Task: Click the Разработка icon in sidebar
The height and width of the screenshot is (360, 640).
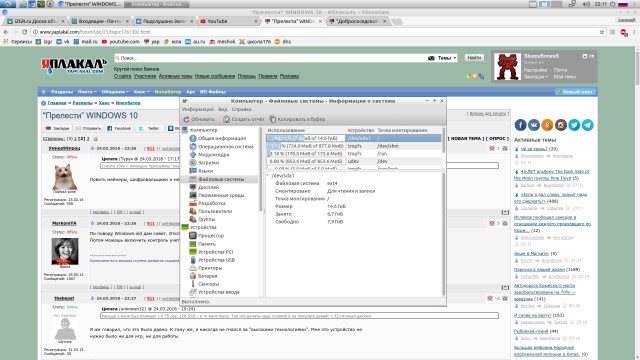Action: point(193,203)
